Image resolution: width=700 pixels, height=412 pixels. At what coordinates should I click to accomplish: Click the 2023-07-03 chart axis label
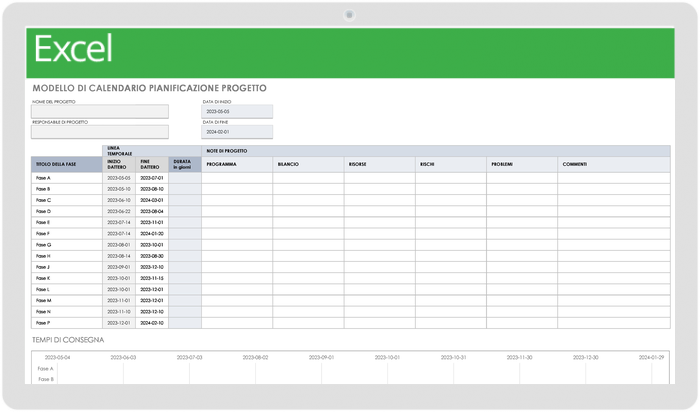coord(189,358)
